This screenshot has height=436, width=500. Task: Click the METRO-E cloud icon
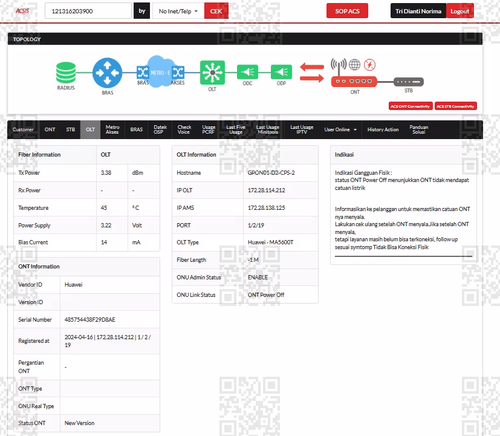click(x=160, y=72)
